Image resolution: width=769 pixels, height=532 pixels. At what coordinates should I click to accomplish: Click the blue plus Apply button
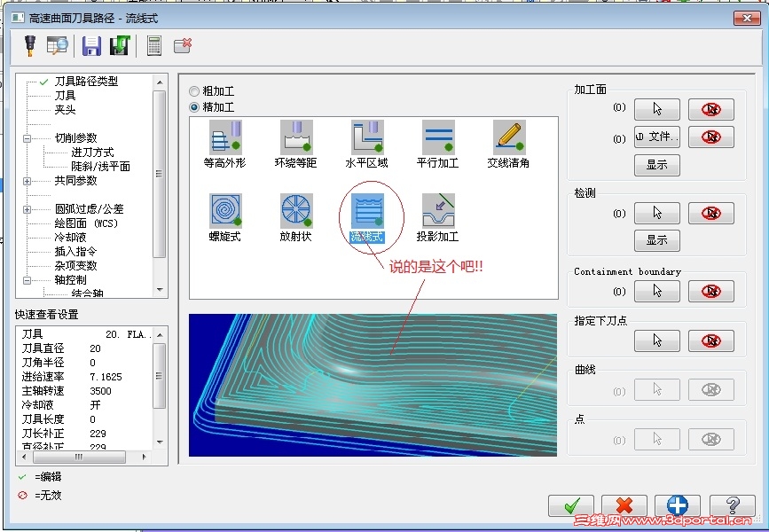678,505
